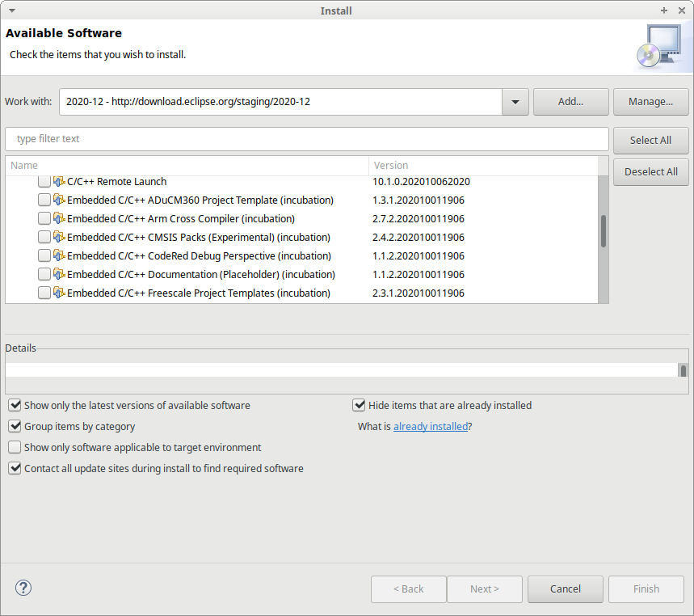
Task: Disable Group items by category
Action: (15, 426)
